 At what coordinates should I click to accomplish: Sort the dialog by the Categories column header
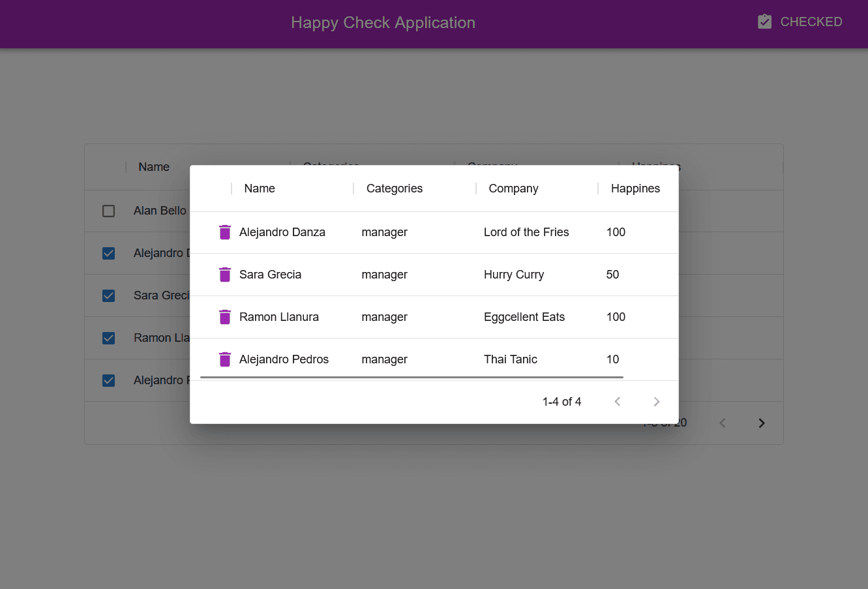(x=395, y=189)
